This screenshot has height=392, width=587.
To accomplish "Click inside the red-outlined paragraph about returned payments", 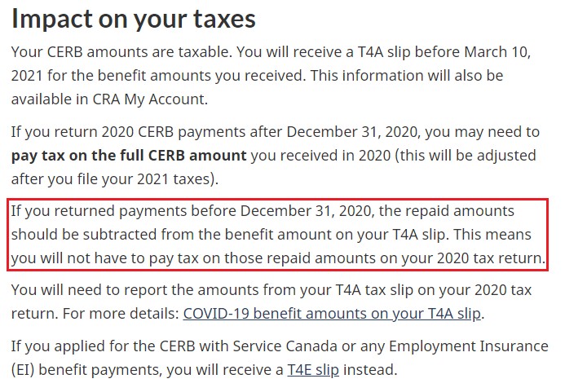I will (x=277, y=235).
